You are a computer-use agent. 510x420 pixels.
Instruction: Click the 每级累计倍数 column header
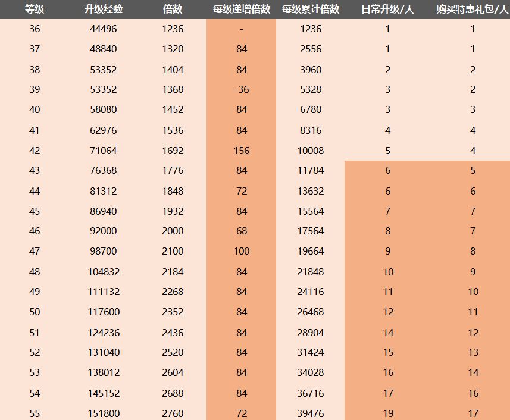click(x=311, y=9)
